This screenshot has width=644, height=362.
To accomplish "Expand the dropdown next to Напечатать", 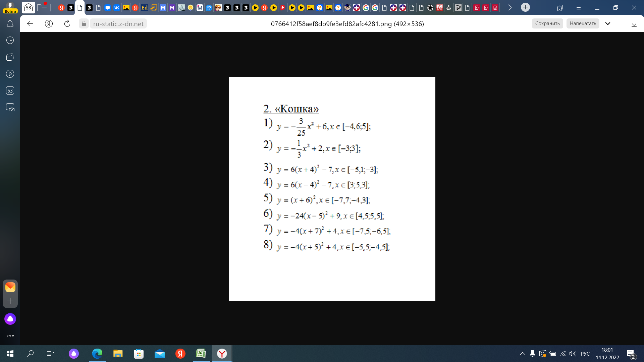I will pos(608,23).
